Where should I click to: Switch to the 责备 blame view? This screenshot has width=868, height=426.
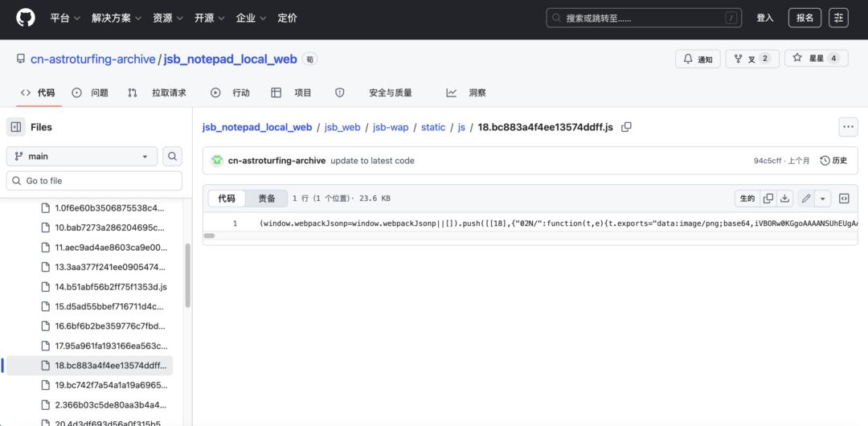click(x=267, y=199)
